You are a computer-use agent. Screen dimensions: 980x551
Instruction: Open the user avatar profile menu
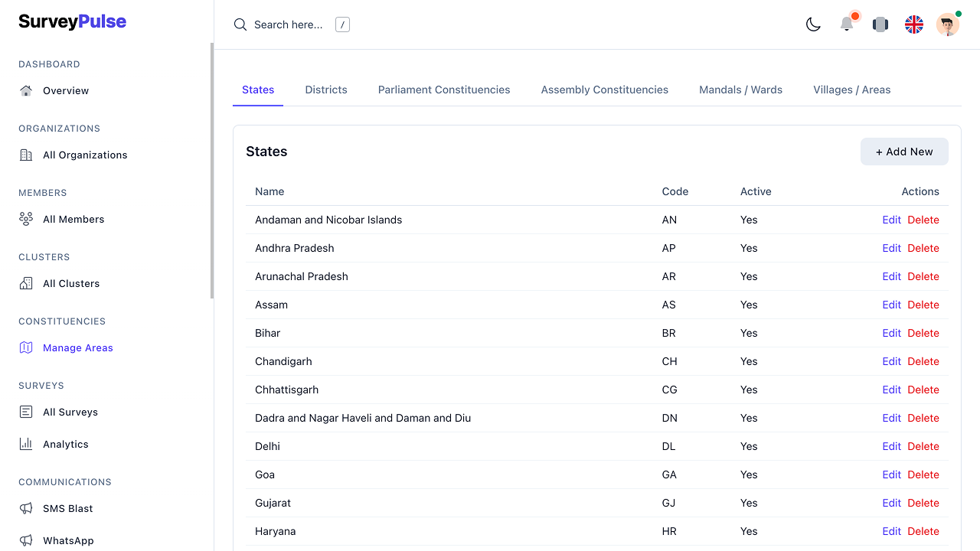point(948,24)
